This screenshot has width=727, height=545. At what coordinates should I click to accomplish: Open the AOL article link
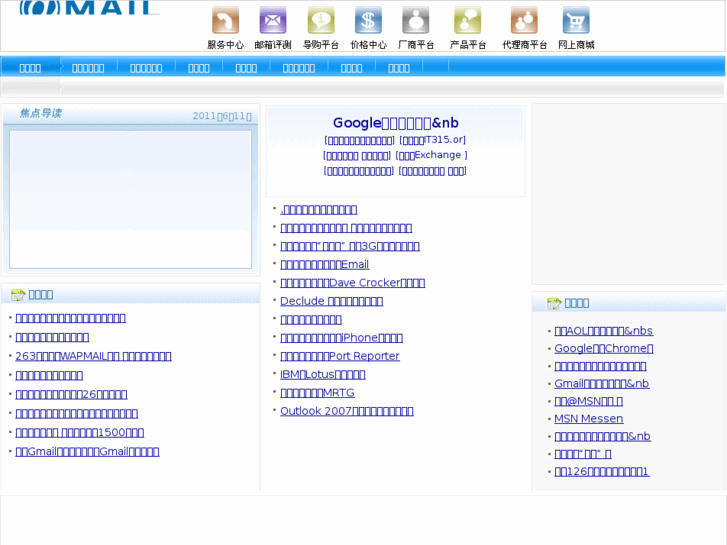coord(604,331)
